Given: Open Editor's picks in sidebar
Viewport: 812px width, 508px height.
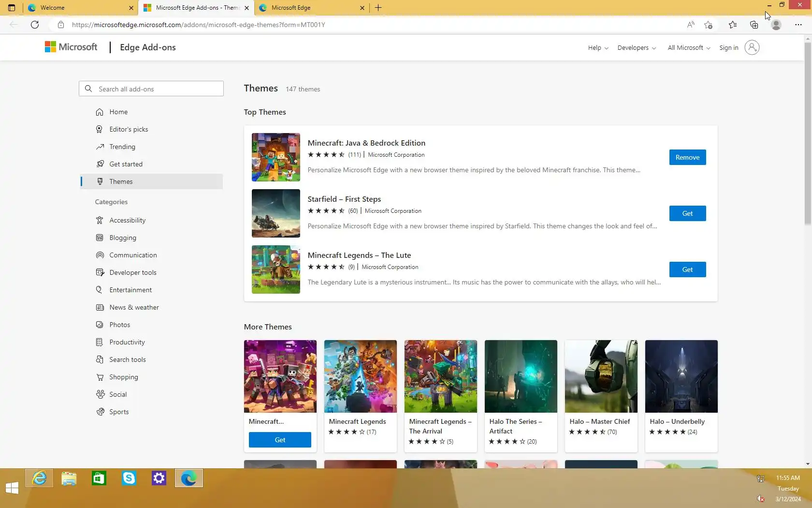Looking at the screenshot, I should [x=152, y=129].
